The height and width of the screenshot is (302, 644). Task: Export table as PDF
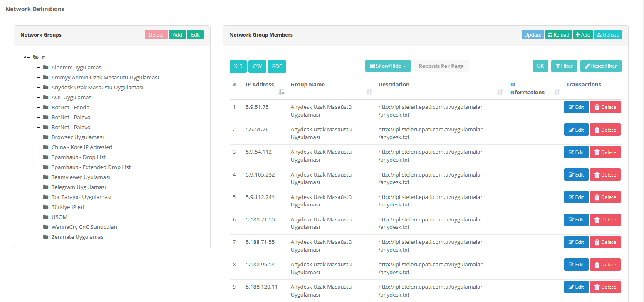point(277,66)
